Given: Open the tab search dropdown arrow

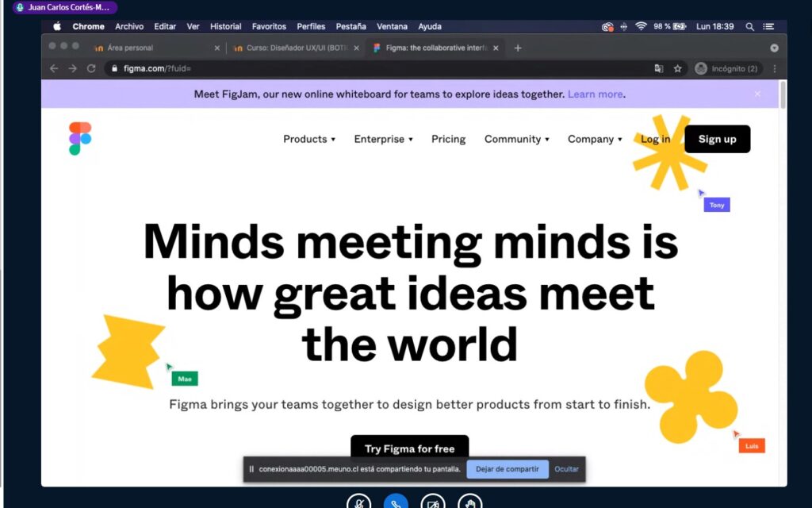Looking at the screenshot, I should click(x=774, y=48).
